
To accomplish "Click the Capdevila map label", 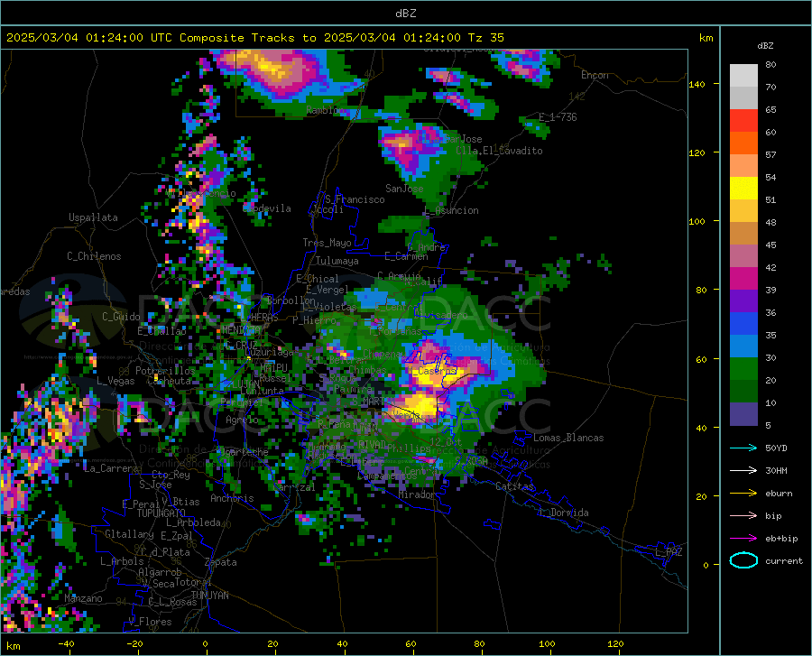I will (x=267, y=208).
